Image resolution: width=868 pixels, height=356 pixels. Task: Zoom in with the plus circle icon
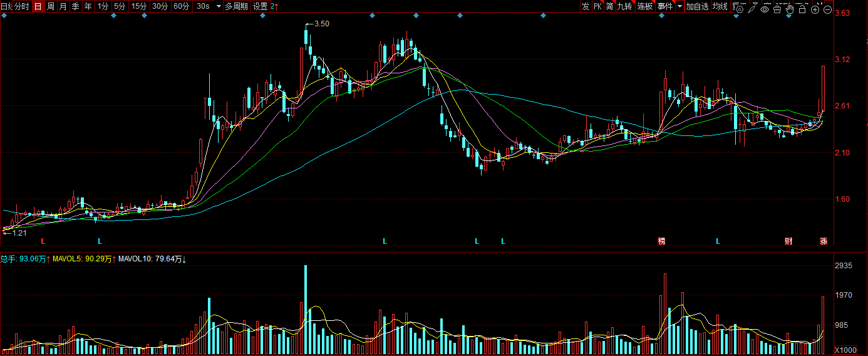(x=815, y=9)
